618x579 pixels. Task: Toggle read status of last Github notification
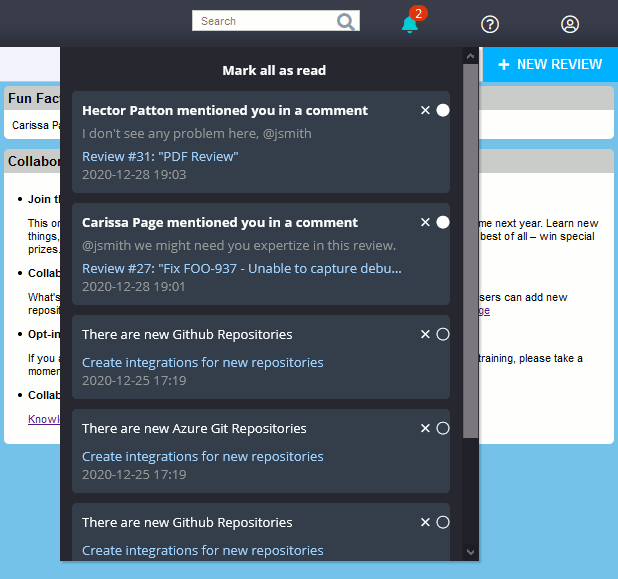tap(443, 523)
